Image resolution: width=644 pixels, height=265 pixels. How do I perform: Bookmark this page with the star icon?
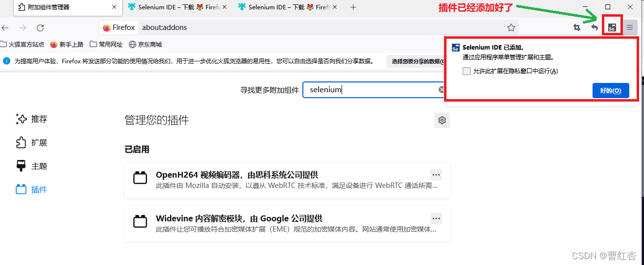[511, 27]
